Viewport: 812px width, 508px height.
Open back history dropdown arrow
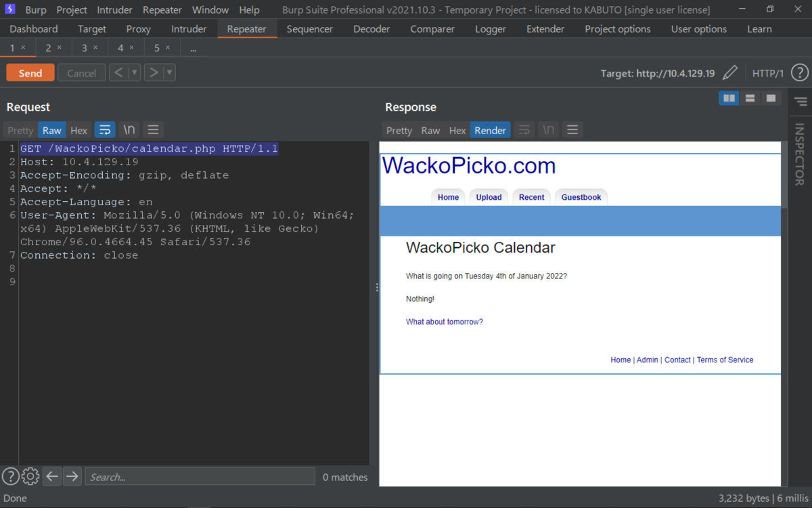[134, 72]
